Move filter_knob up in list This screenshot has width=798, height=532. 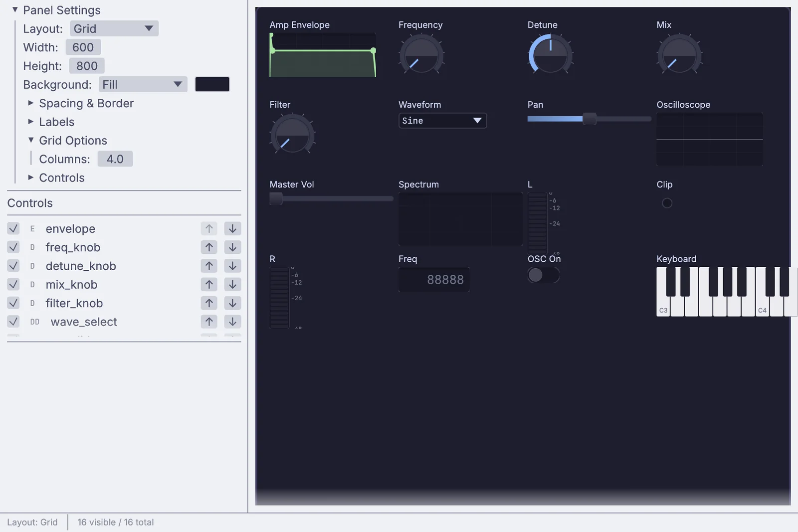[209, 303]
